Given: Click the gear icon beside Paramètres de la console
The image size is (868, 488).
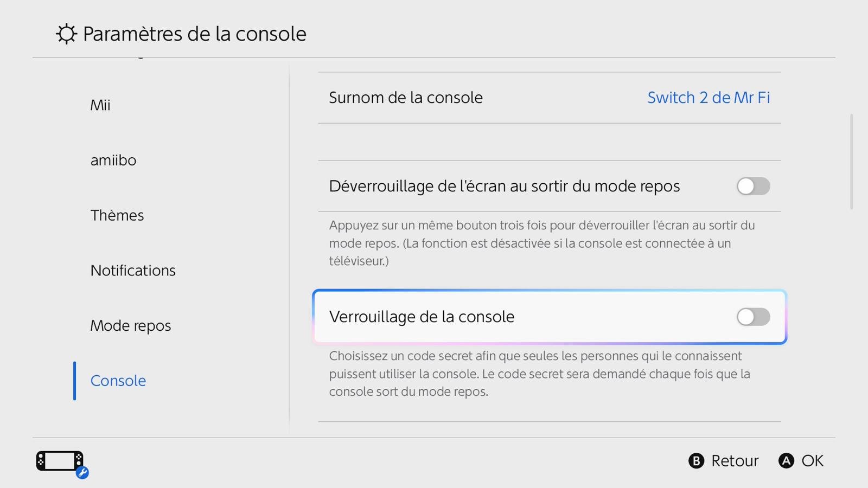Looking at the screenshot, I should coord(66,34).
